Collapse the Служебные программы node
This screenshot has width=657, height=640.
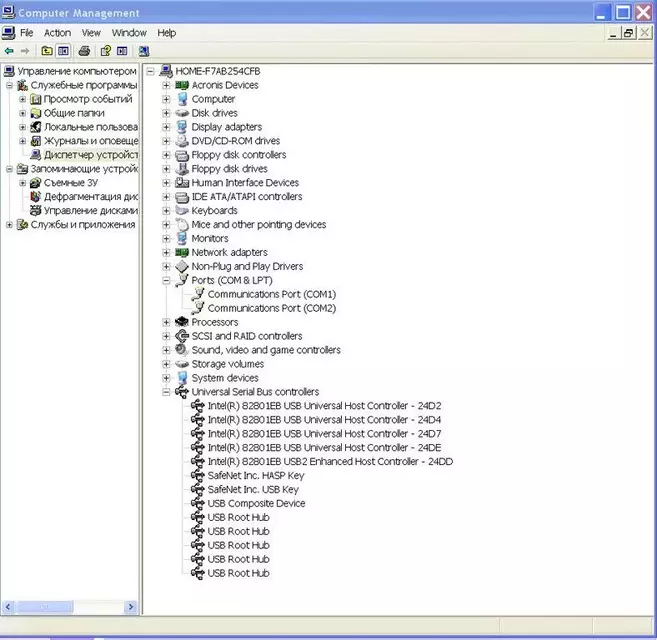9,86
